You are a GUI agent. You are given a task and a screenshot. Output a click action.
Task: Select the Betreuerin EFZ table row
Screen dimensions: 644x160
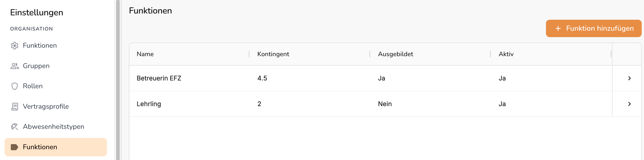point(385,78)
